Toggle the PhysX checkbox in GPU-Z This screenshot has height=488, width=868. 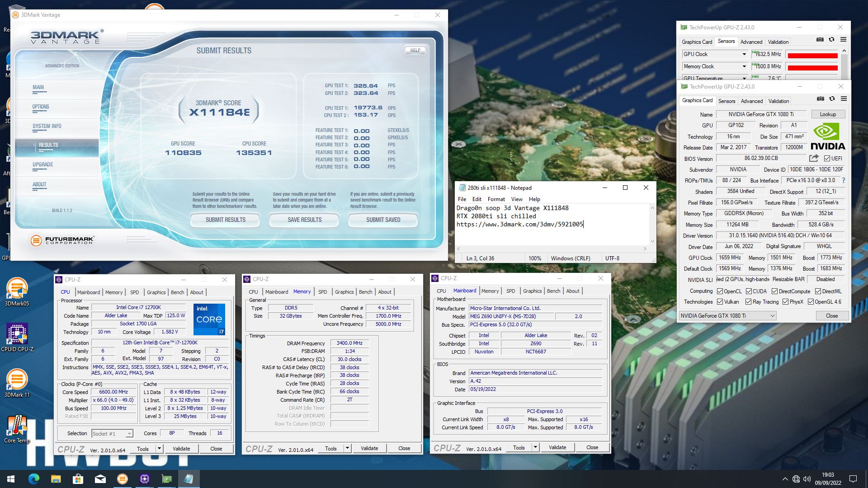click(x=785, y=302)
